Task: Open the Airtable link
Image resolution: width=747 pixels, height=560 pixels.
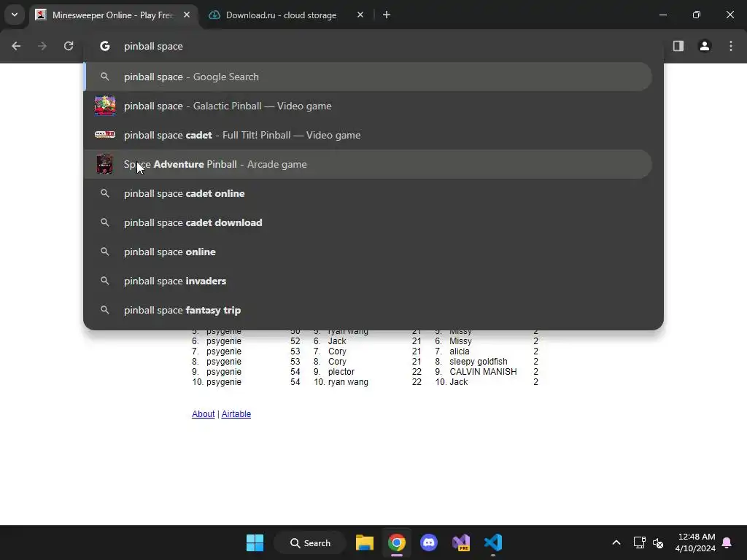Action: click(x=236, y=414)
